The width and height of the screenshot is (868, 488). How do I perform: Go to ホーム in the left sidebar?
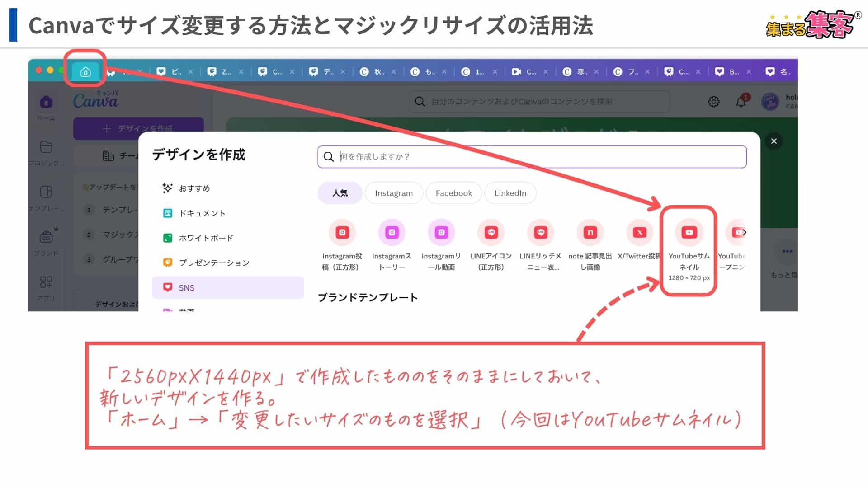[x=46, y=108]
